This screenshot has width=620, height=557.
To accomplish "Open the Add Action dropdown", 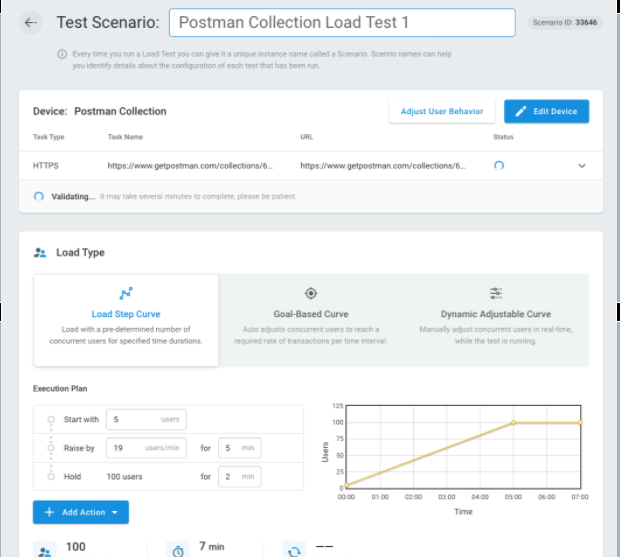I will [81, 512].
